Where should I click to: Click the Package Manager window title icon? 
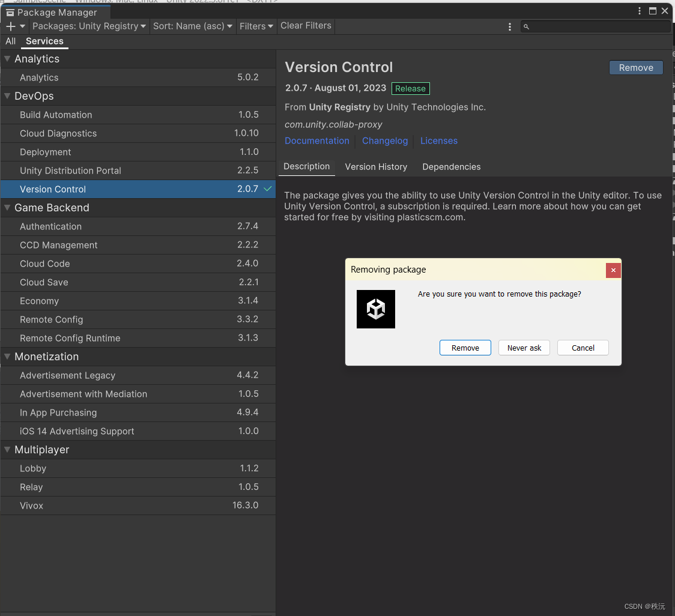click(x=10, y=12)
